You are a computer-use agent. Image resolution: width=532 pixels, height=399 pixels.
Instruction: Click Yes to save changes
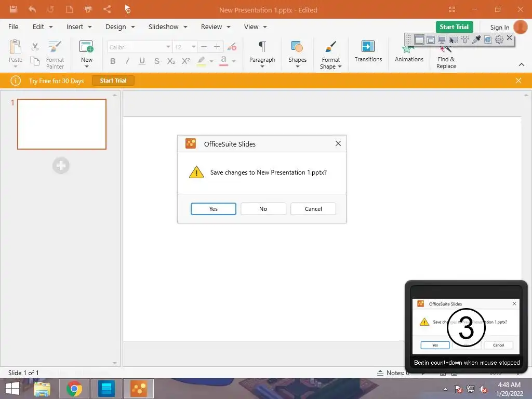click(x=213, y=209)
